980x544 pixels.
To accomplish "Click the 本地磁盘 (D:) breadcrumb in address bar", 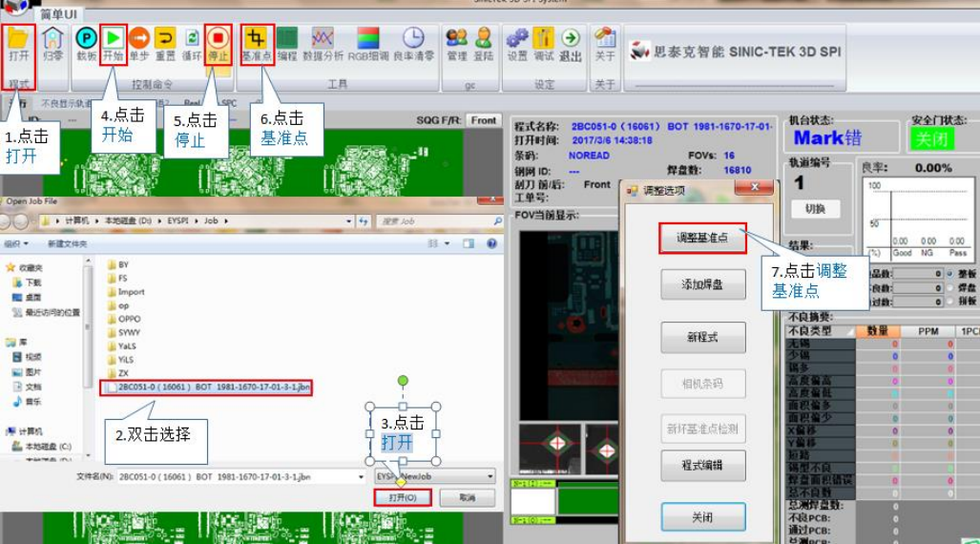I will pos(128,220).
